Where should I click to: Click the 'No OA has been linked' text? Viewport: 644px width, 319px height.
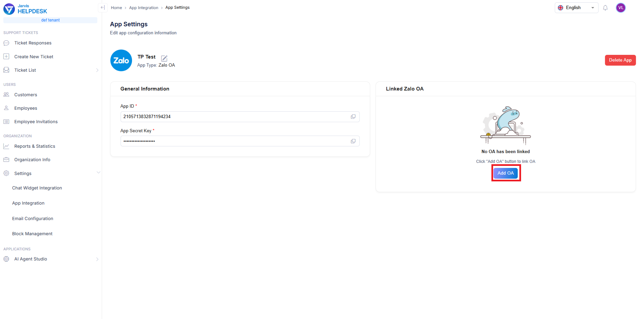(506, 151)
